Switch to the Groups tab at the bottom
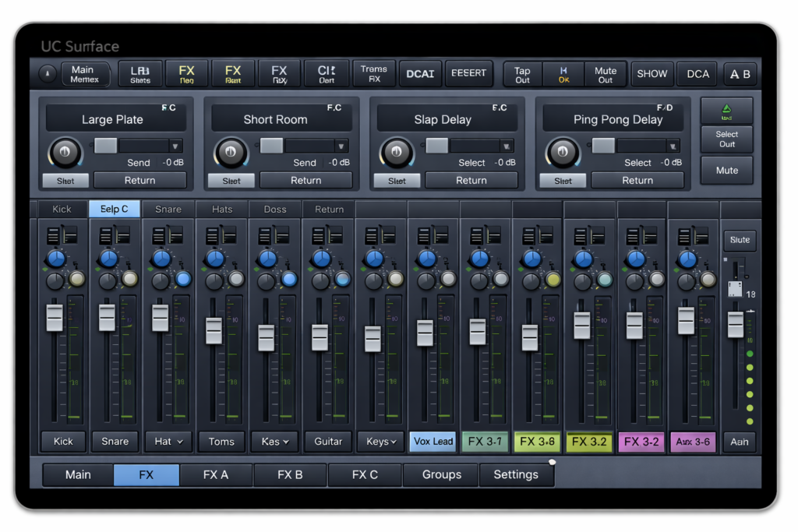The image size is (798, 532). pos(440,474)
